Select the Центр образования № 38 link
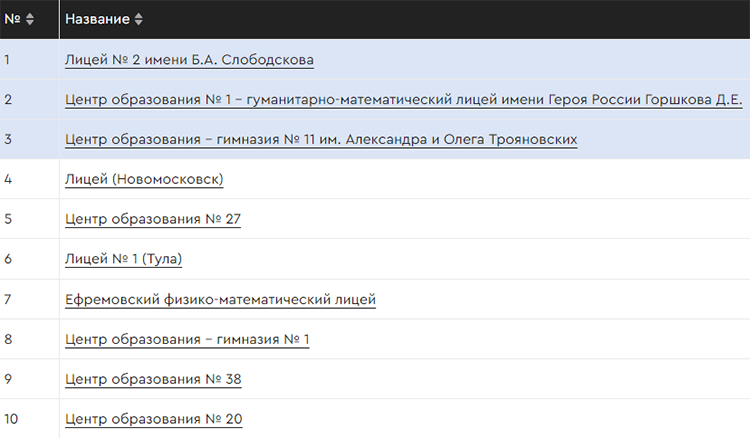The image size is (750, 438). 153,380
